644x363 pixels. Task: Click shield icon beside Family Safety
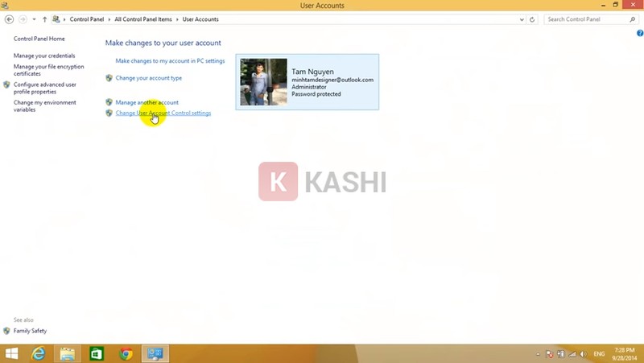(x=6, y=331)
